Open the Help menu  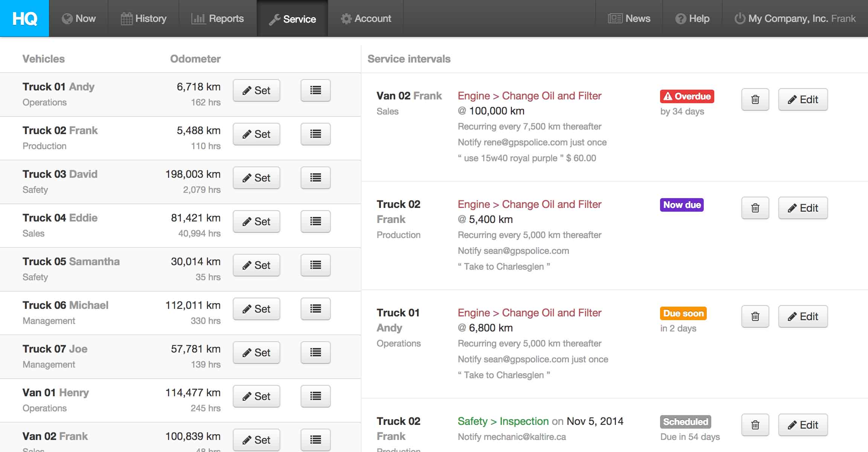pos(692,18)
